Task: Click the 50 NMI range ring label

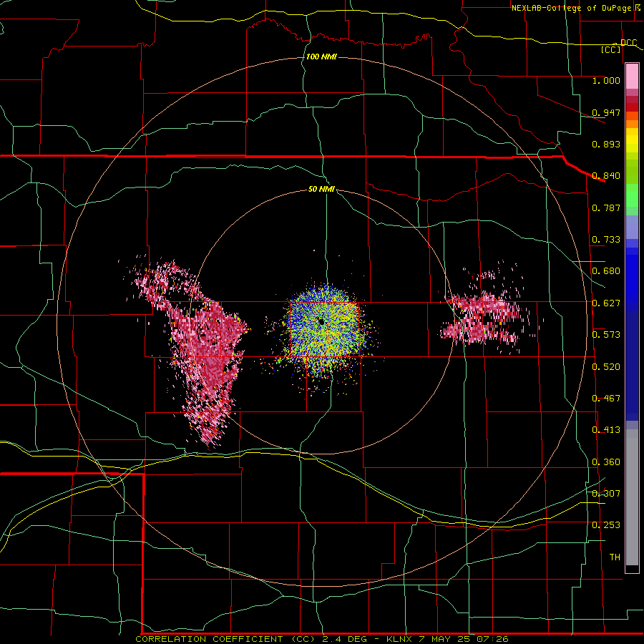Action: click(x=321, y=190)
